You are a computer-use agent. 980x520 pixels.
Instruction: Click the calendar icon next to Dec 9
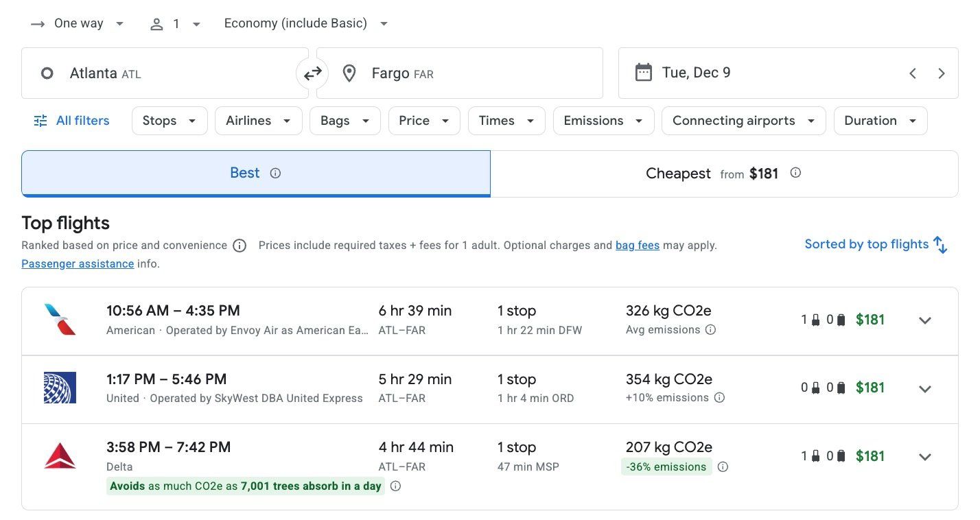point(644,71)
